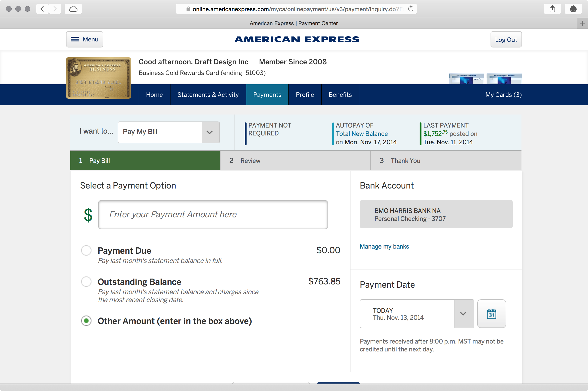Screen dimensions: 588x391
Task: Click the browser back arrow icon
Action: click(41, 8)
